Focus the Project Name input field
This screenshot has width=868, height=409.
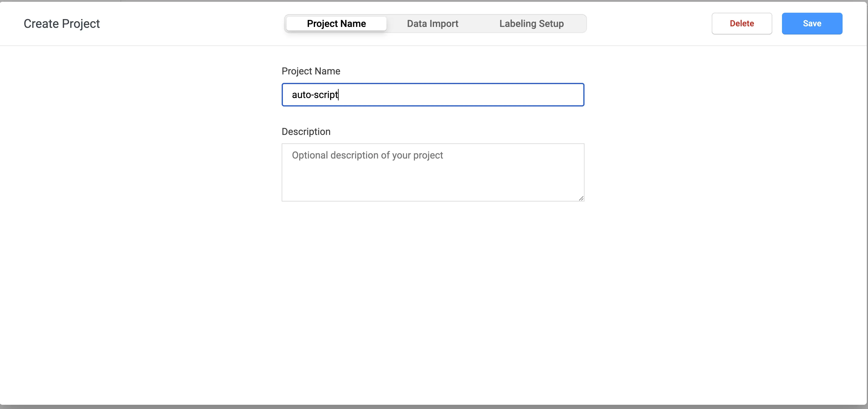point(433,95)
